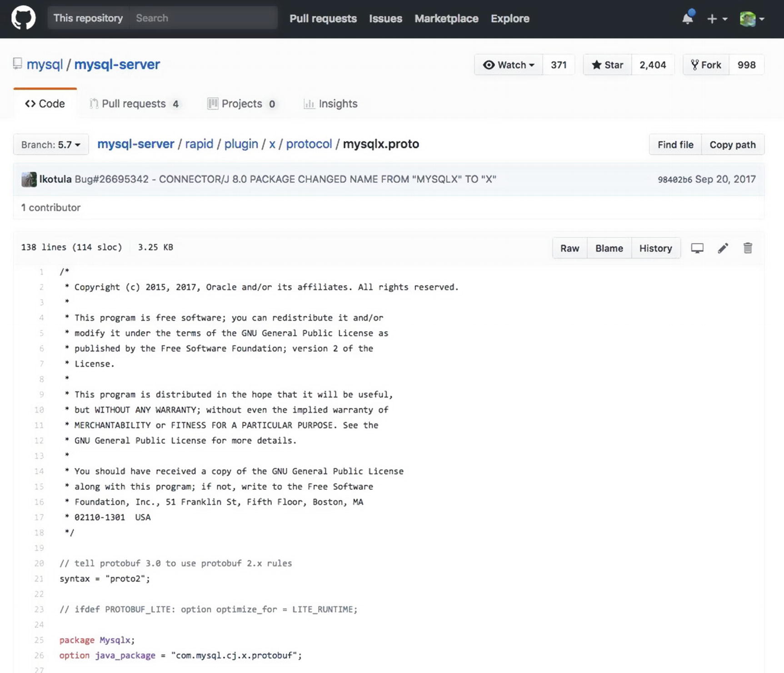784x673 pixels.
Task: Switch to the Insights tab
Action: pos(330,104)
